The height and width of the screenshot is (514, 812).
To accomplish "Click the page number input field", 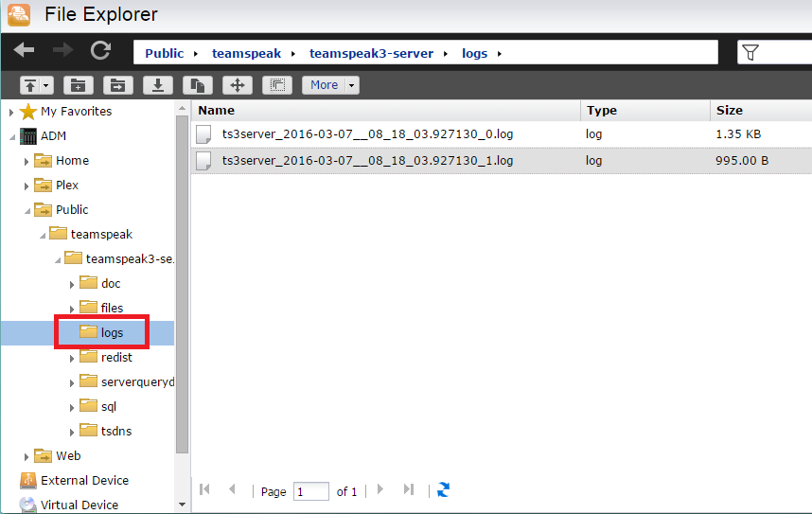I will pyautogui.click(x=310, y=491).
